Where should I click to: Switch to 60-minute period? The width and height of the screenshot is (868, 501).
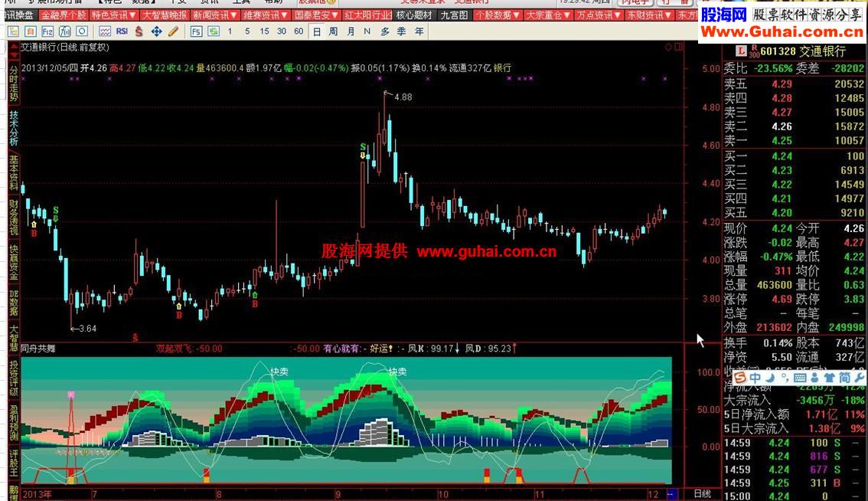click(299, 31)
